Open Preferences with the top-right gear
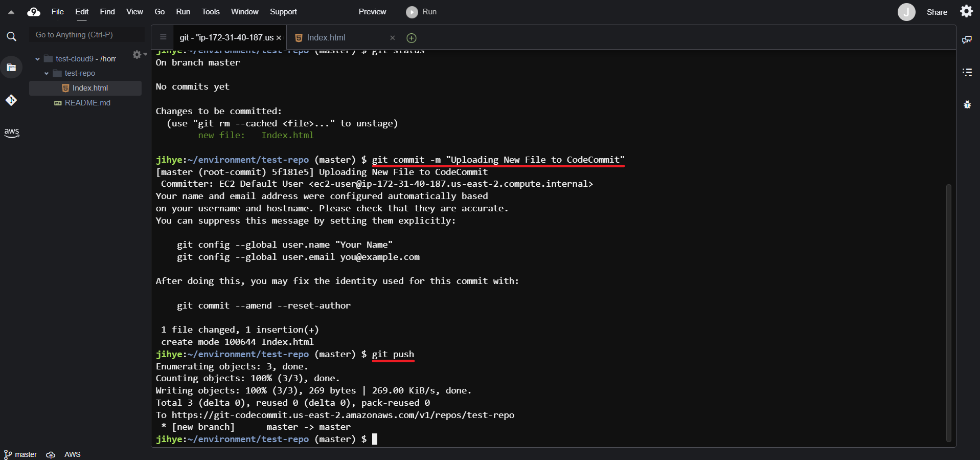The height and width of the screenshot is (460, 980). [966, 11]
